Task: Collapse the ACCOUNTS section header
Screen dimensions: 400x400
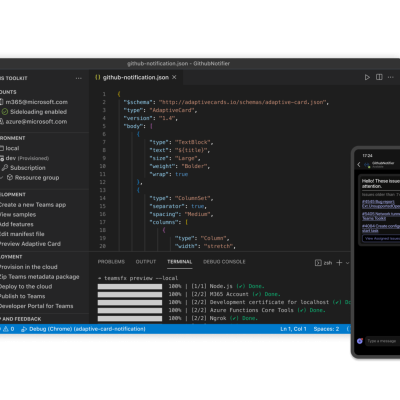Action: click(8, 92)
